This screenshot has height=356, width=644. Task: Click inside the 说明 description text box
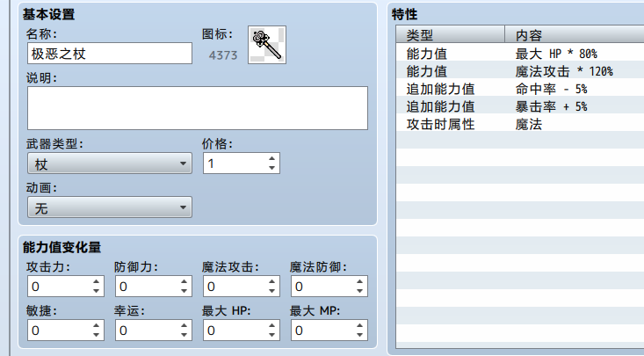click(x=198, y=108)
